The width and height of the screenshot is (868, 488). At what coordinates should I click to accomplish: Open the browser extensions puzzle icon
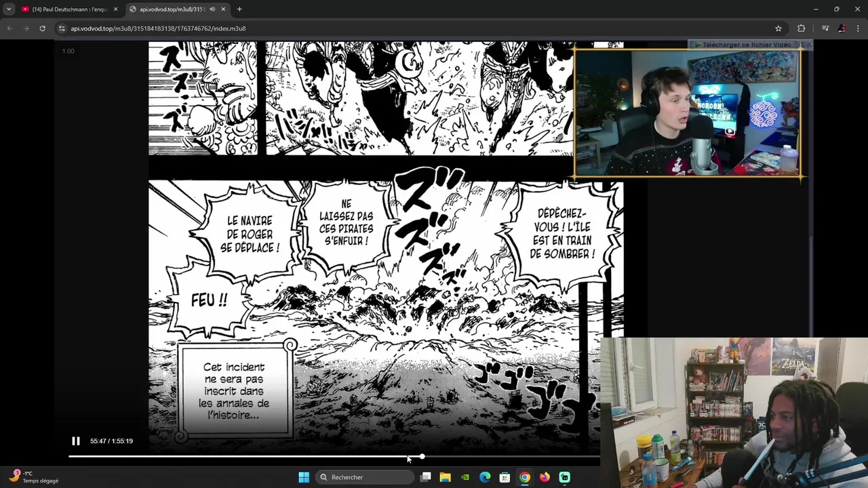[x=802, y=28]
